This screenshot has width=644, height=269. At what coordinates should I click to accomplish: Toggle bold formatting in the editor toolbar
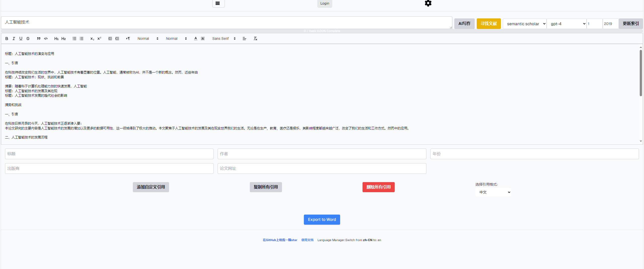[7, 39]
